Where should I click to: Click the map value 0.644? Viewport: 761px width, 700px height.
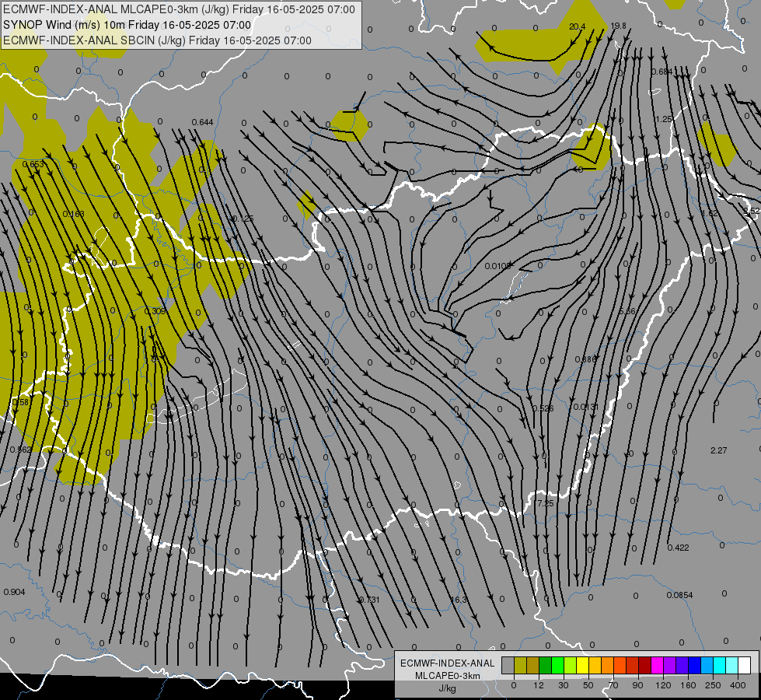pos(202,122)
